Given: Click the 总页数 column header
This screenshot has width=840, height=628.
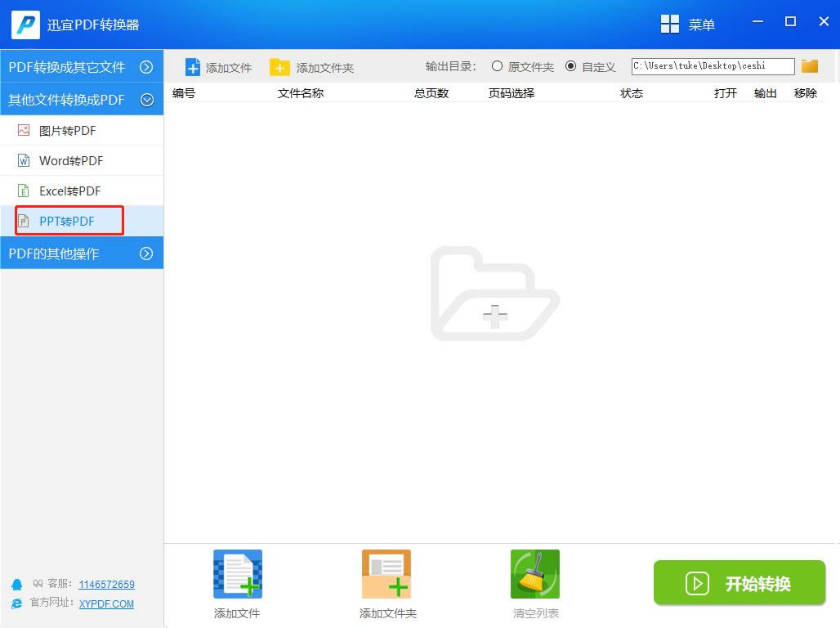Looking at the screenshot, I should point(431,93).
